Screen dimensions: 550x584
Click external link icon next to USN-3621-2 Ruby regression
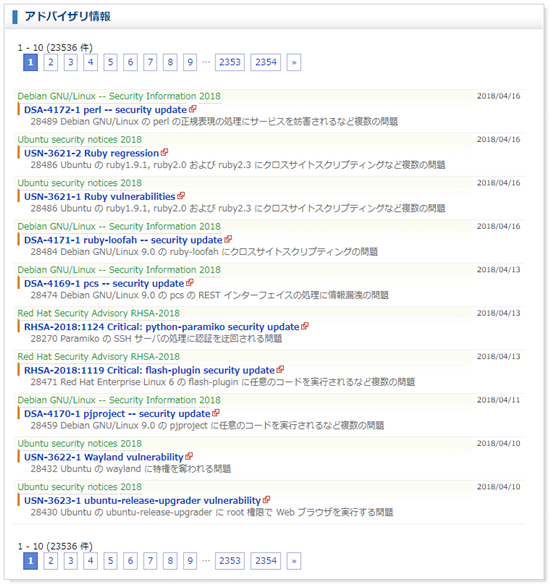tap(165, 152)
